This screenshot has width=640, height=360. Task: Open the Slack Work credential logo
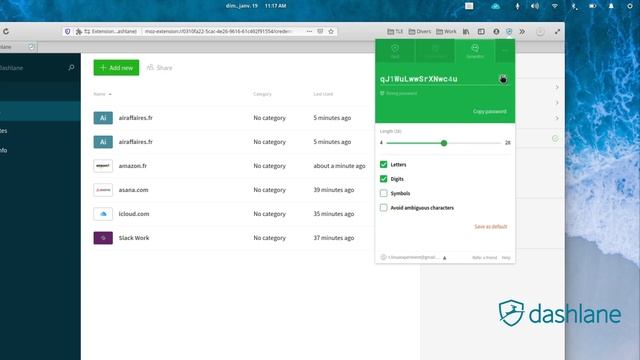(103, 238)
